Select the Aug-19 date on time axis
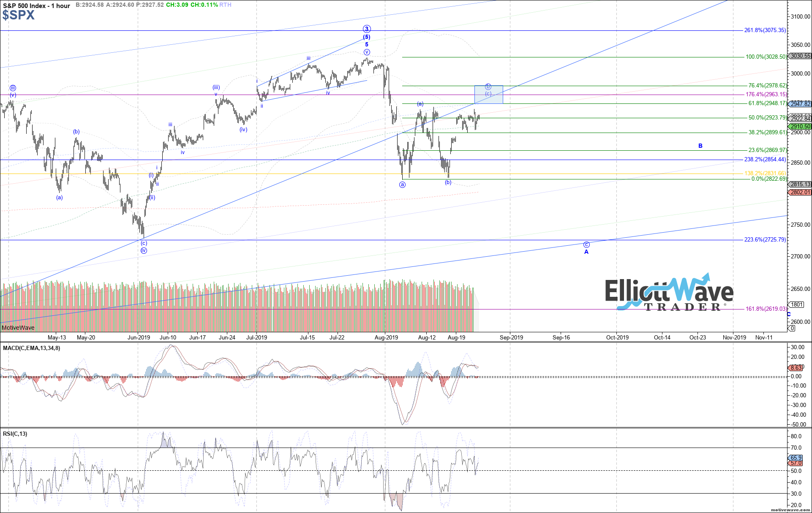Viewport: 812px width, 513px height. point(456,337)
